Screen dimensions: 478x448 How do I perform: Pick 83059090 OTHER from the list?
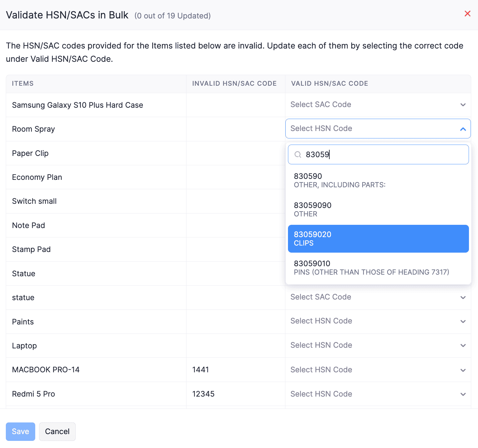tap(378, 209)
